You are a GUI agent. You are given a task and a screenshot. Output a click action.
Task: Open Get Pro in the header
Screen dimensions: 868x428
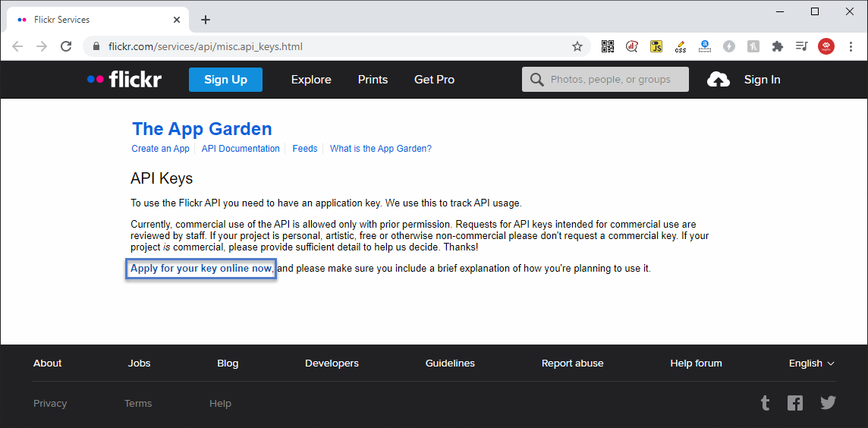(435, 80)
